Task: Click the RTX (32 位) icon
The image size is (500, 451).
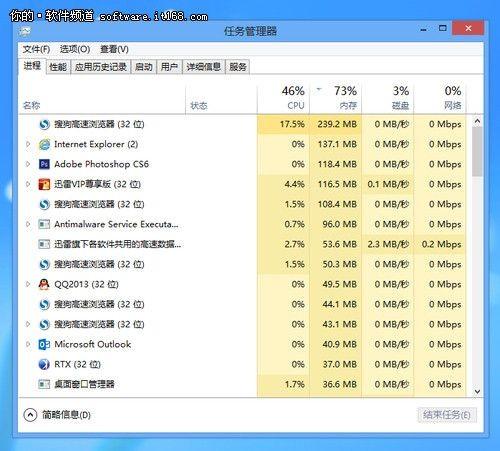Action: [x=44, y=364]
